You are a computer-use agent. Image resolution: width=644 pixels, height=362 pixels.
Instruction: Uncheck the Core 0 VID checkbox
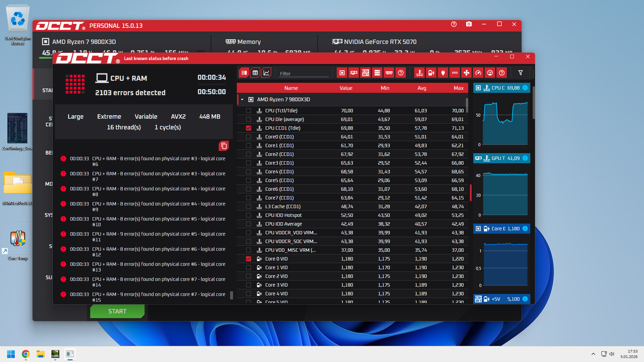[x=249, y=259]
